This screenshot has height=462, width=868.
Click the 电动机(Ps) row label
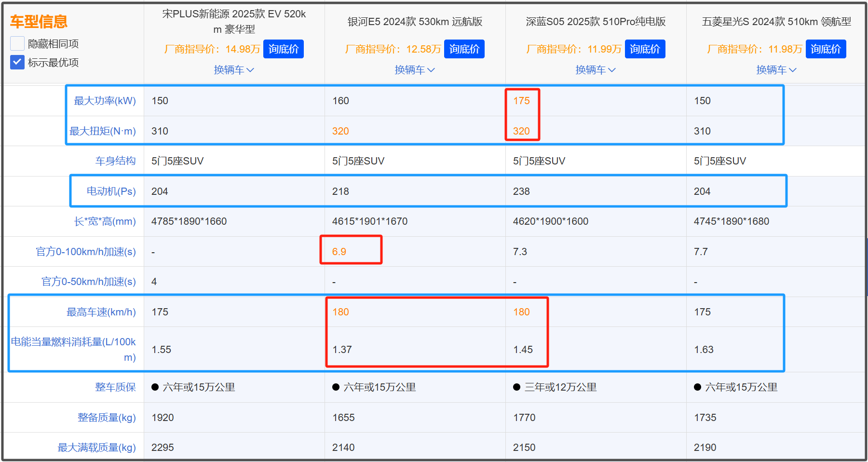pos(111,191)
